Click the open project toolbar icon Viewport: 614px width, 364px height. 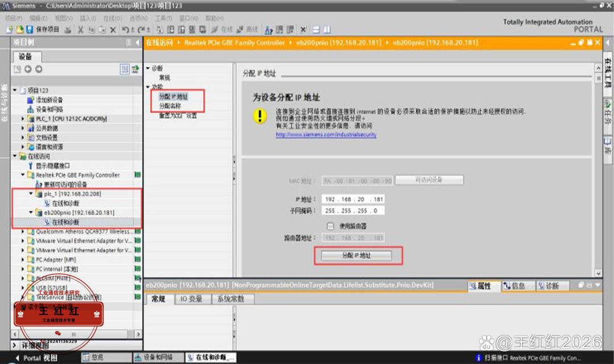(19, 30)
